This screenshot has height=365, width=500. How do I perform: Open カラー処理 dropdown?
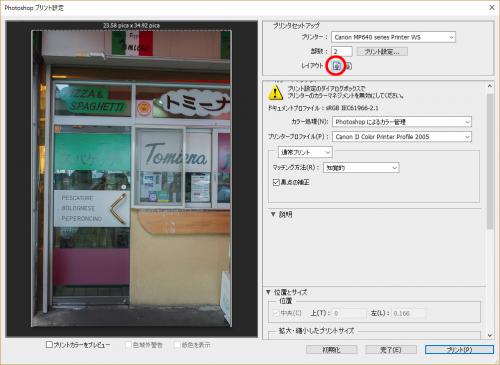[x=402, y=122]
